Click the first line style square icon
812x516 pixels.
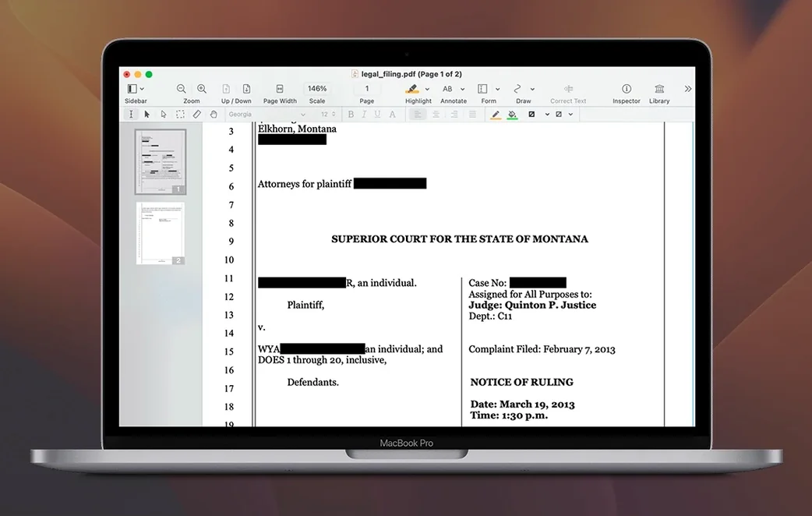pyautogui.click(x=531, y=114)
